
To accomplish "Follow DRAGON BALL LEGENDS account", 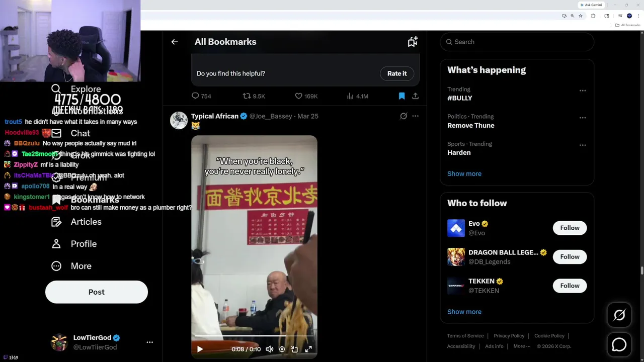I will pyautogui.click(x=570, y=257).
